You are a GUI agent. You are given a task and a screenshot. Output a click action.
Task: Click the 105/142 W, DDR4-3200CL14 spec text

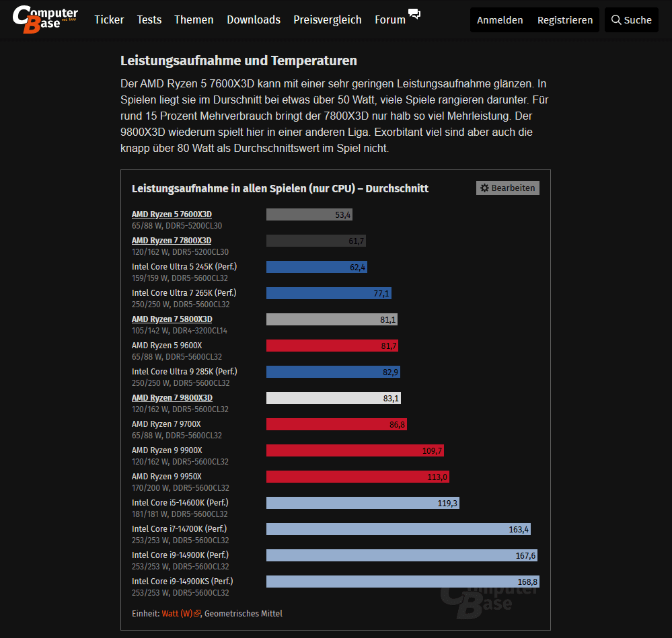point(179,331)
